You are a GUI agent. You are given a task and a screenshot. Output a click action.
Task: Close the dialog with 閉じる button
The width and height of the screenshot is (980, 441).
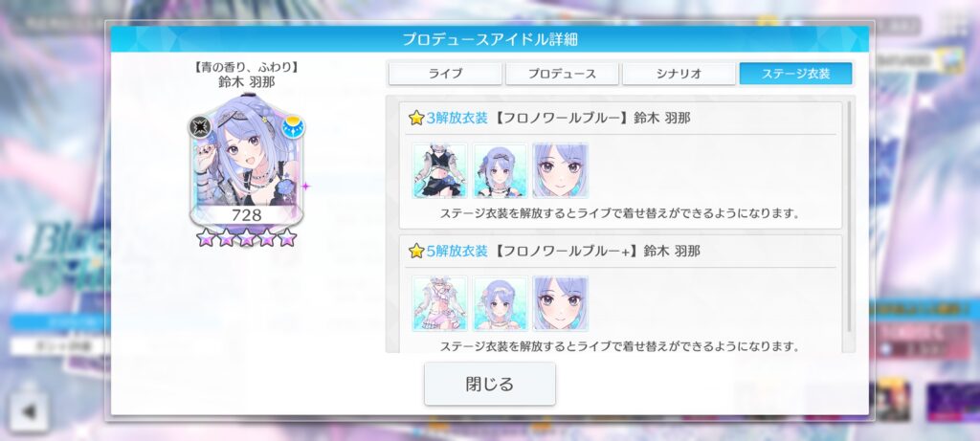[489, 384]
